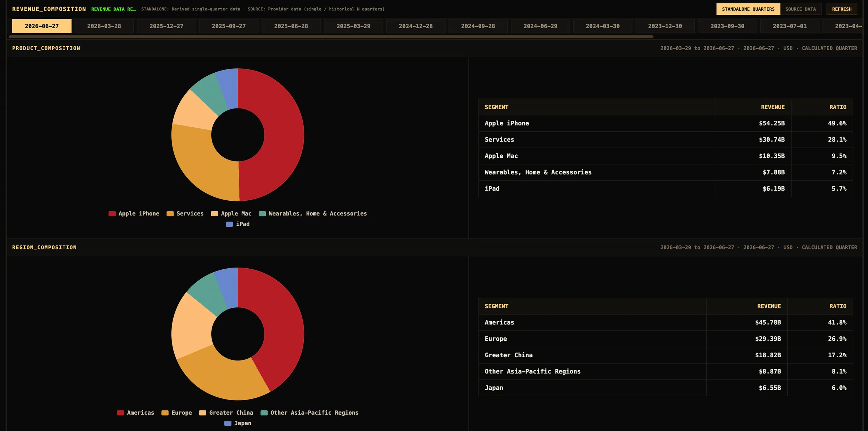Image resolution: width=868 pixels, height=431 pixels.
Task: Click the 6.0% ratio value
Action: point(839,388)
